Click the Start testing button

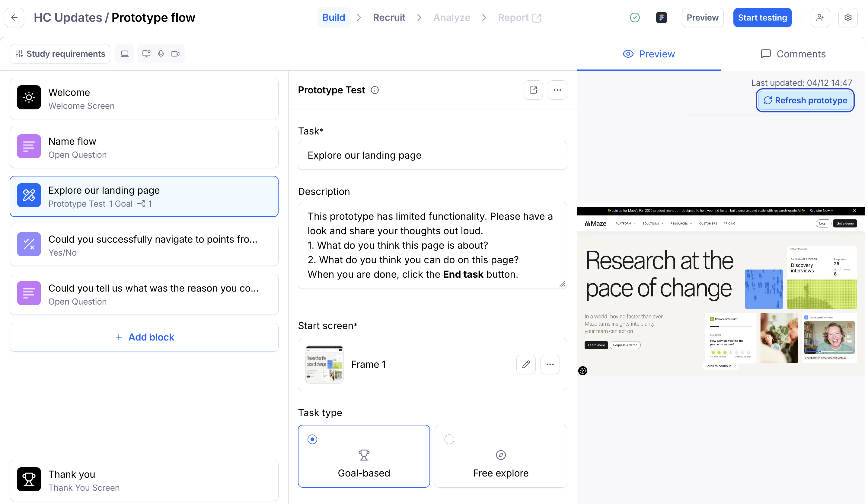pyautogui.click(x=762, y=18)
